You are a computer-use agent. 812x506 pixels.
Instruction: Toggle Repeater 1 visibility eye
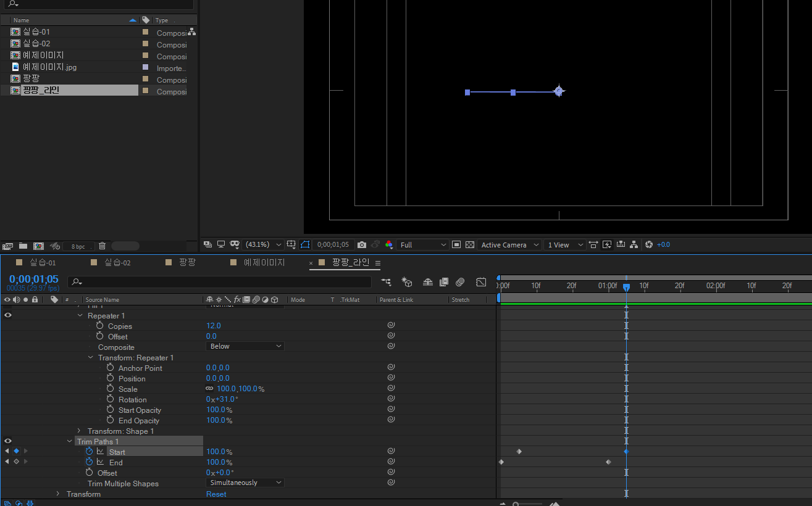point(8,315)
